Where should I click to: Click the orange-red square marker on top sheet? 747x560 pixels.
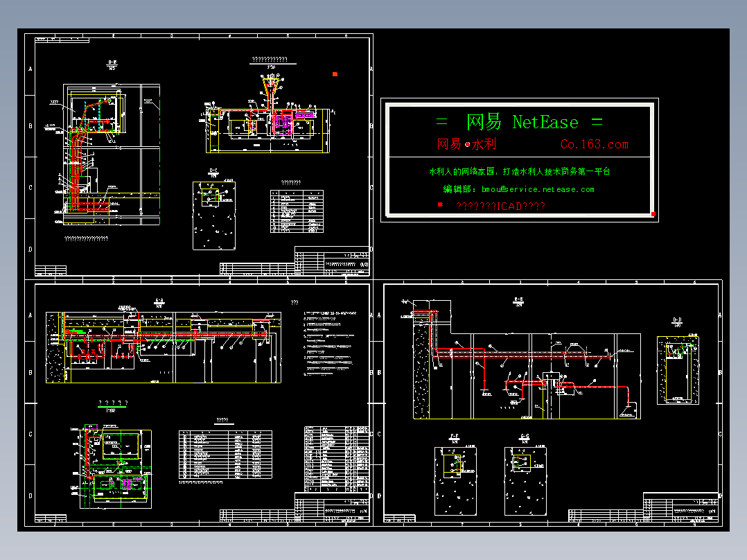click(335, 74)
